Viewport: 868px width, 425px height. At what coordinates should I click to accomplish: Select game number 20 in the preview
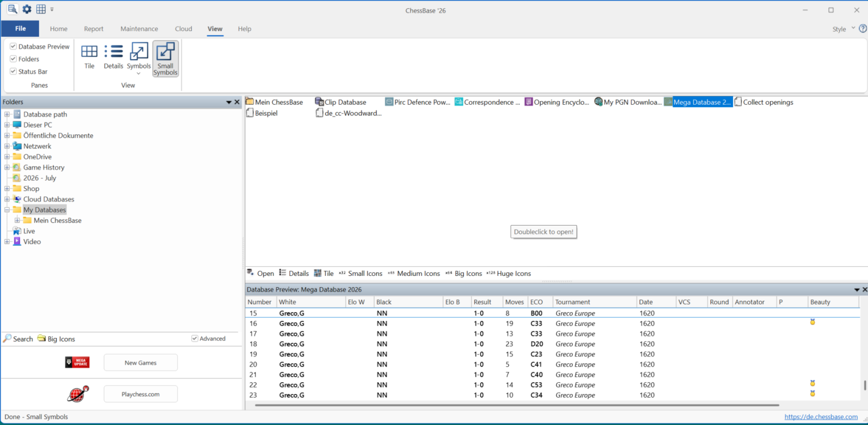coord(552,364)
